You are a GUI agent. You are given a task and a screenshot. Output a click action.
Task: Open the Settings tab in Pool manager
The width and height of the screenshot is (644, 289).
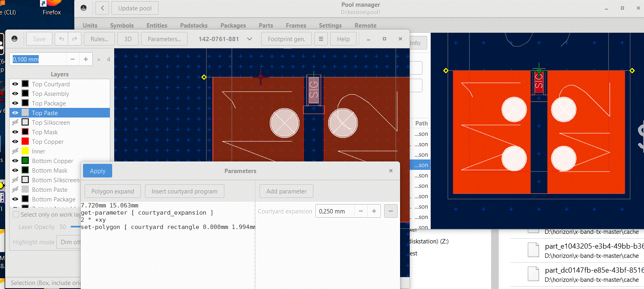tap(330, 25)
